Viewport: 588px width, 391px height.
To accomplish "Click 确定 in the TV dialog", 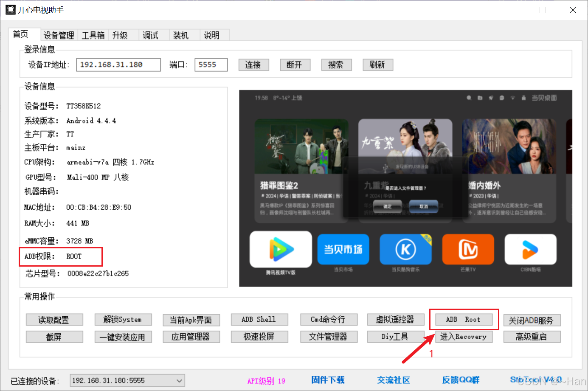I will (x=387, y=206).
